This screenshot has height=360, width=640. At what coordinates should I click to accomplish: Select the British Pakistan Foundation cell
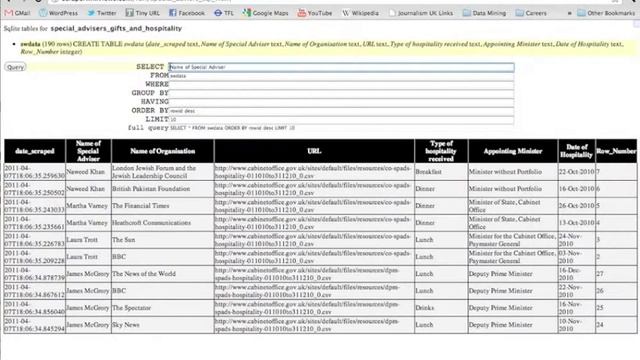[162, 189]
